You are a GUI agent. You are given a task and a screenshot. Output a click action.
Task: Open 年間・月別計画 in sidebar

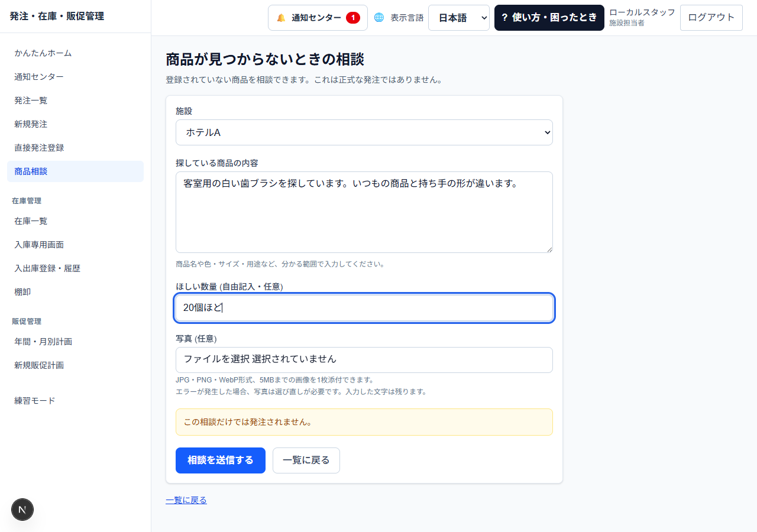(x=75, y=342)
